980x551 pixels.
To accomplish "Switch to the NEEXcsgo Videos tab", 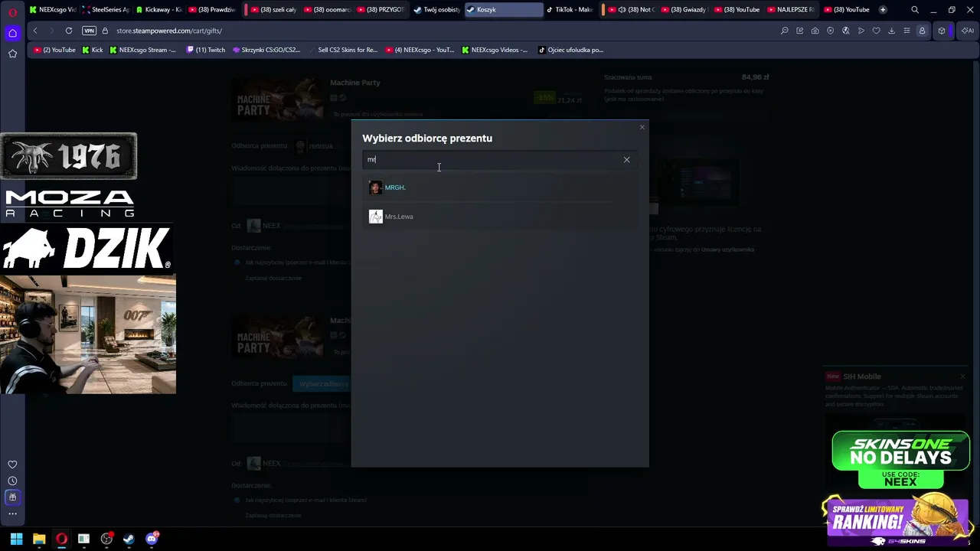I will tap(52, 10).
